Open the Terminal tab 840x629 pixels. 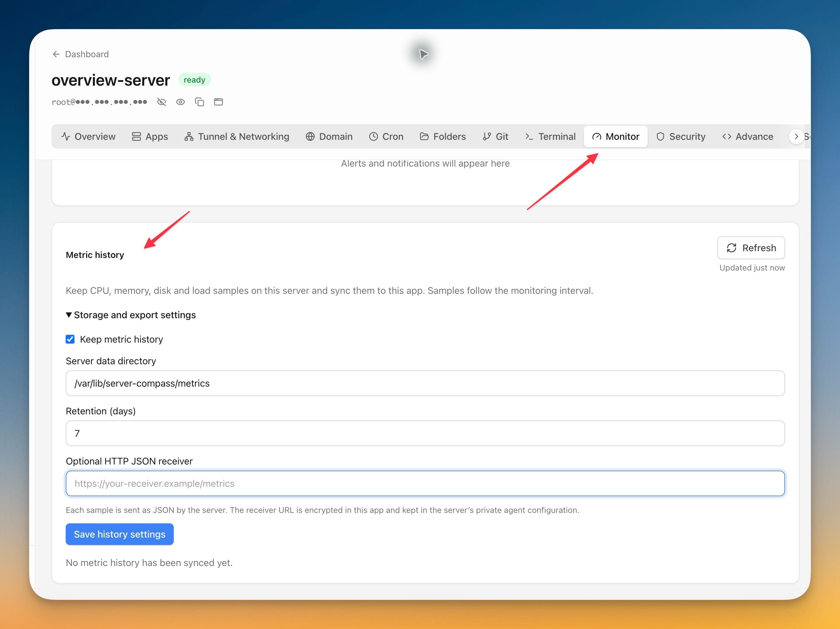[x=550, y=136]
